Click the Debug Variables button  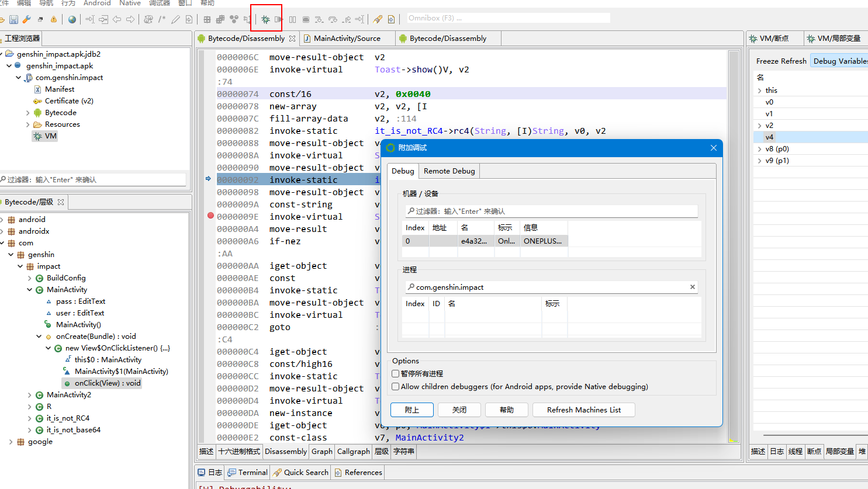pos(841,61)
